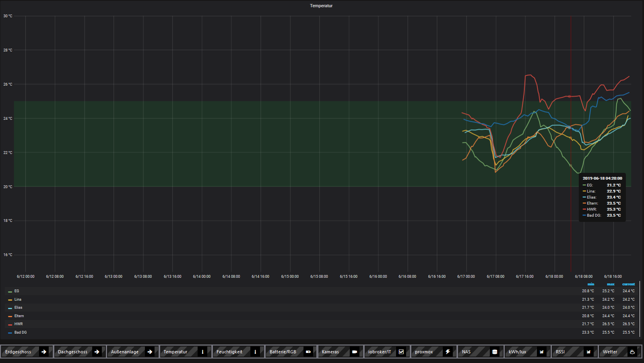The height and width of the screenshot is (363, 644).
Task: Click the HWR min value 21.7 °C
Action: pos(588,324)
